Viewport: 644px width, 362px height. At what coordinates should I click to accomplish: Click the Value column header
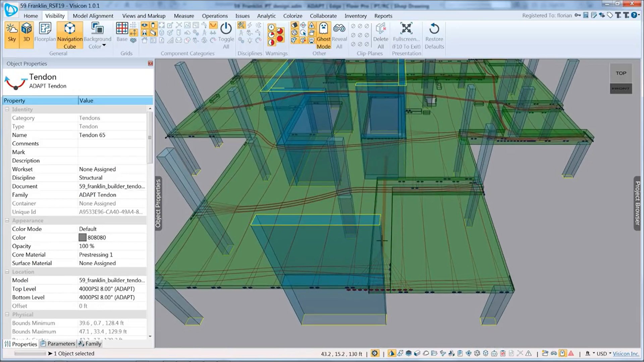point(116,101)
